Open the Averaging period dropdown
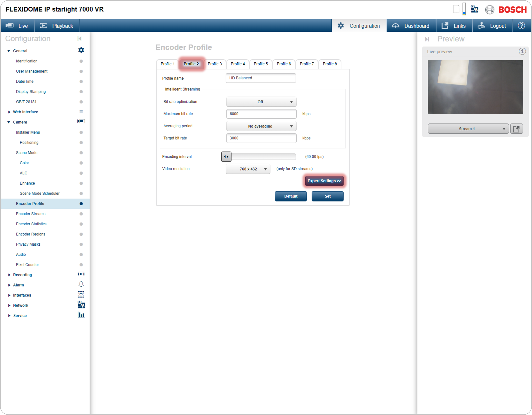This screenshot has height=415, width=532. (261, 126)
